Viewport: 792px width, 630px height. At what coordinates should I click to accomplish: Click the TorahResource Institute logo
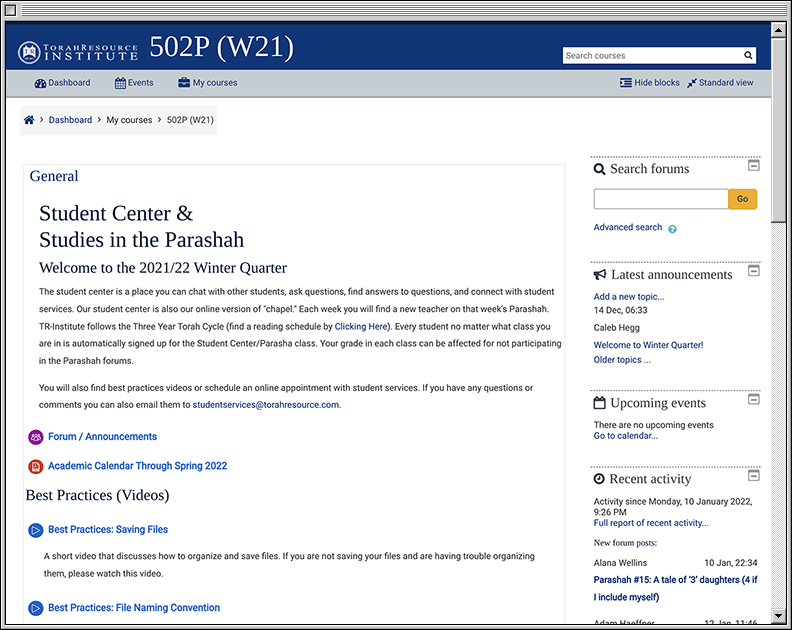tap(77, 51)
